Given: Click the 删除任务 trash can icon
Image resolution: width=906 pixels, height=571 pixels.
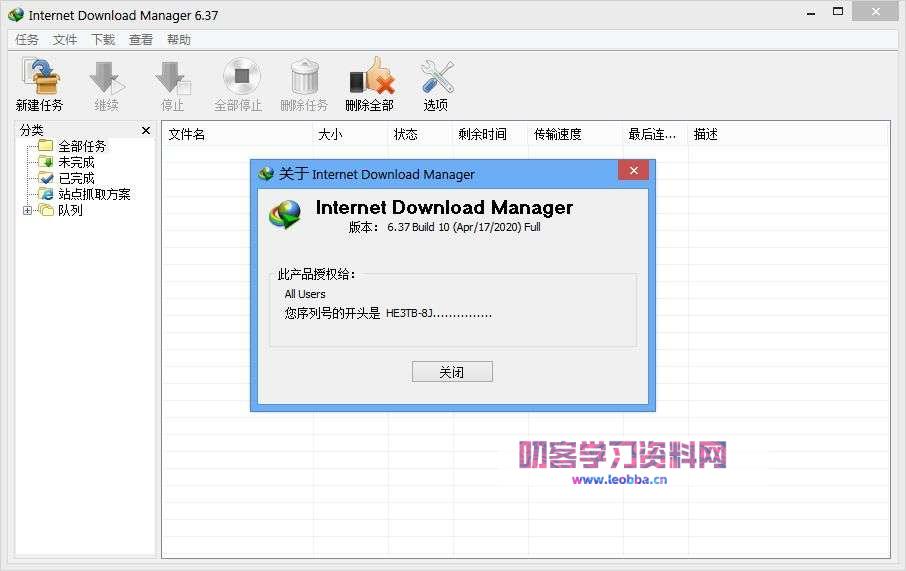Looking at the screenshot, I should [x=305, y=76].
